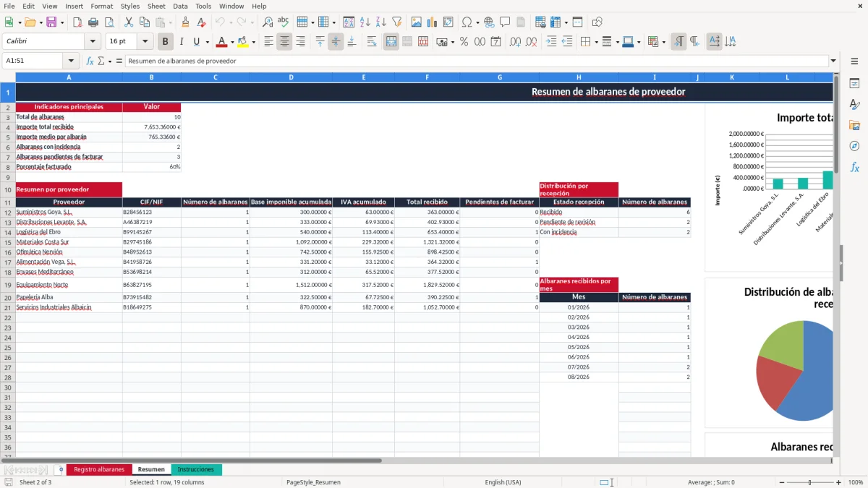Viewport: 868px width, 488px height.
Task: Open the File menu
Action: pos(9,6)
